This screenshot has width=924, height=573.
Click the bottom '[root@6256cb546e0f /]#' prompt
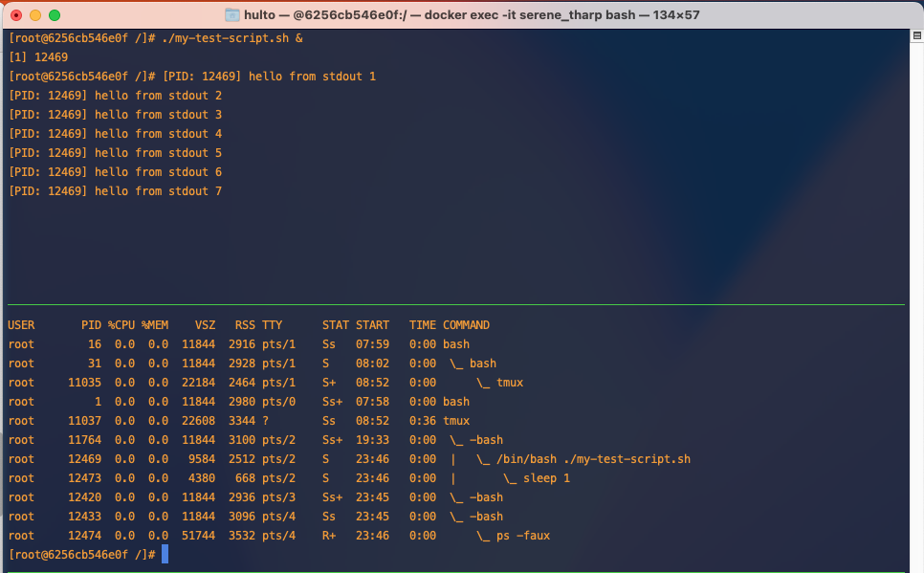coord(82,555)
